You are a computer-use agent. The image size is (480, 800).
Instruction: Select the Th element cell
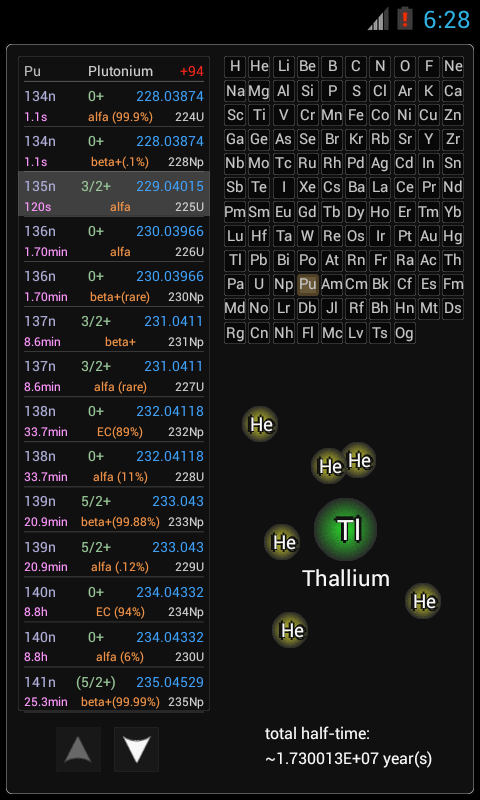pos(453,260)
